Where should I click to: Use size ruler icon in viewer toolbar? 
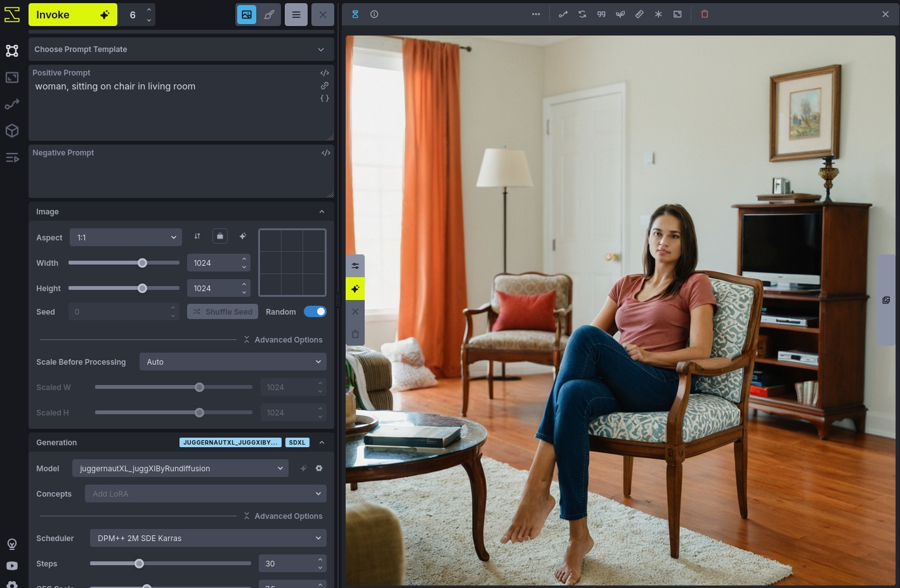point(639,14)
